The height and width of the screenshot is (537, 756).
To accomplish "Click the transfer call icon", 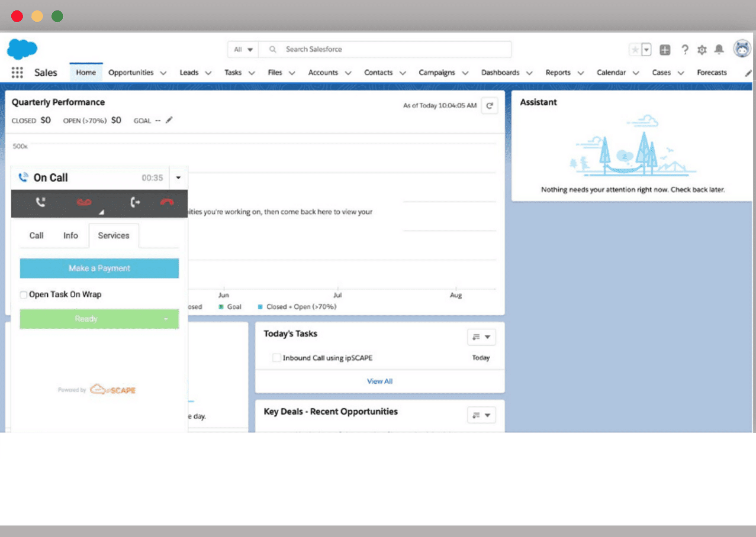I will 135,202.
